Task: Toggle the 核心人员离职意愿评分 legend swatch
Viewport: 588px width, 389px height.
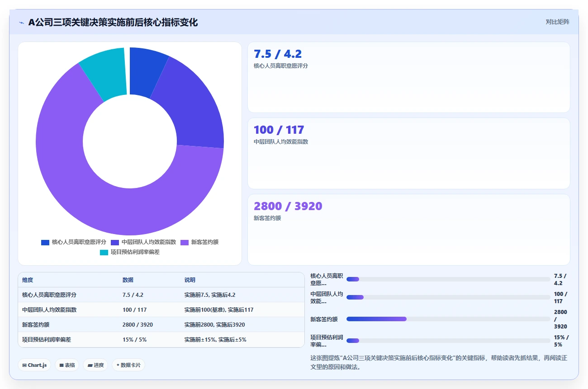Action: 45,242
